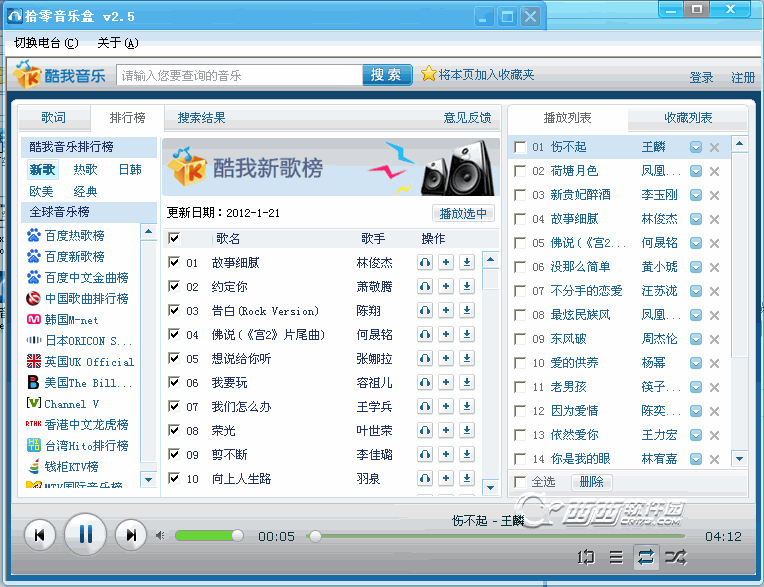Open dropdown for playlist song 伤不起

[696, 147]
